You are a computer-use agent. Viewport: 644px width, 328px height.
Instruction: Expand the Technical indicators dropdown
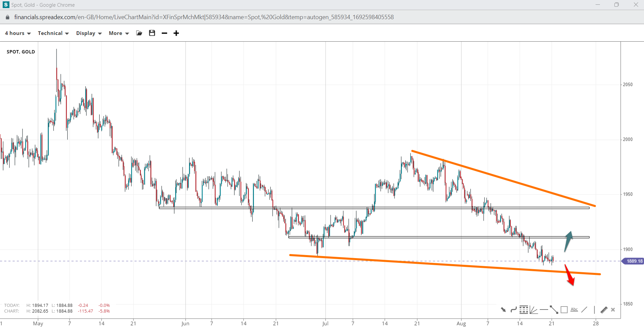point(53,33)
